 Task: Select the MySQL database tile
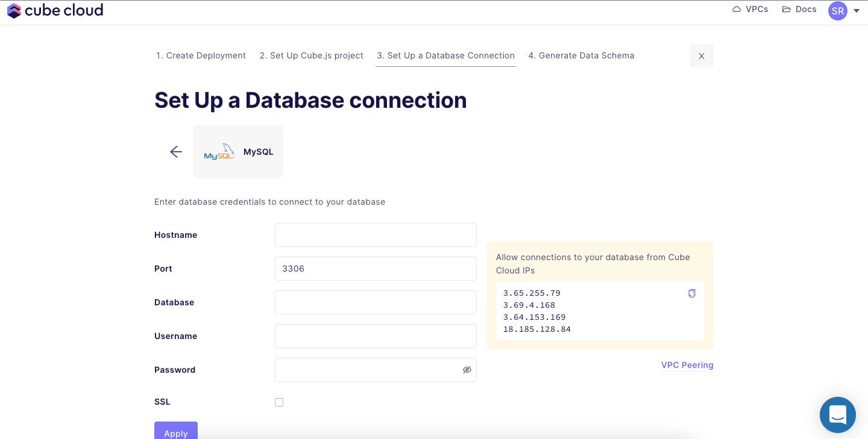(238, 152)
